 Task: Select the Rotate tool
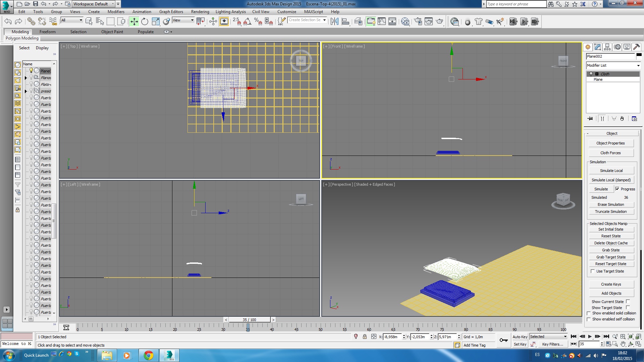145,22
